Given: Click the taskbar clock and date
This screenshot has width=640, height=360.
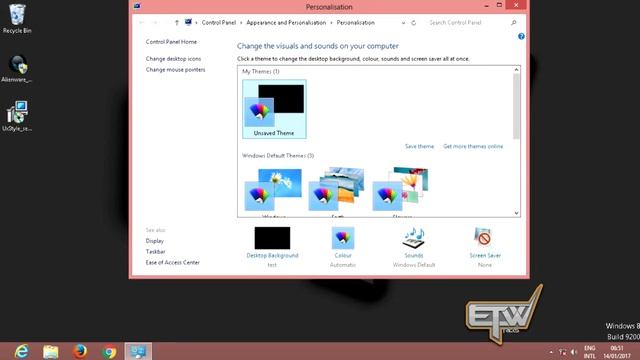Looking at the screenshot, I should pyautogui.click(x=617, y=352).
